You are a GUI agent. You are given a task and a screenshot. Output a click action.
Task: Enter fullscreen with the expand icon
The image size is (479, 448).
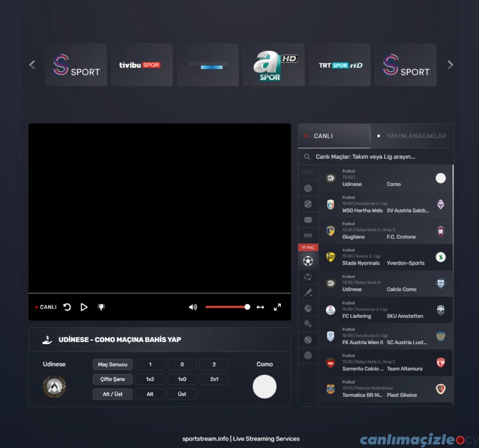pyautogui.click(x=277, y=307)
